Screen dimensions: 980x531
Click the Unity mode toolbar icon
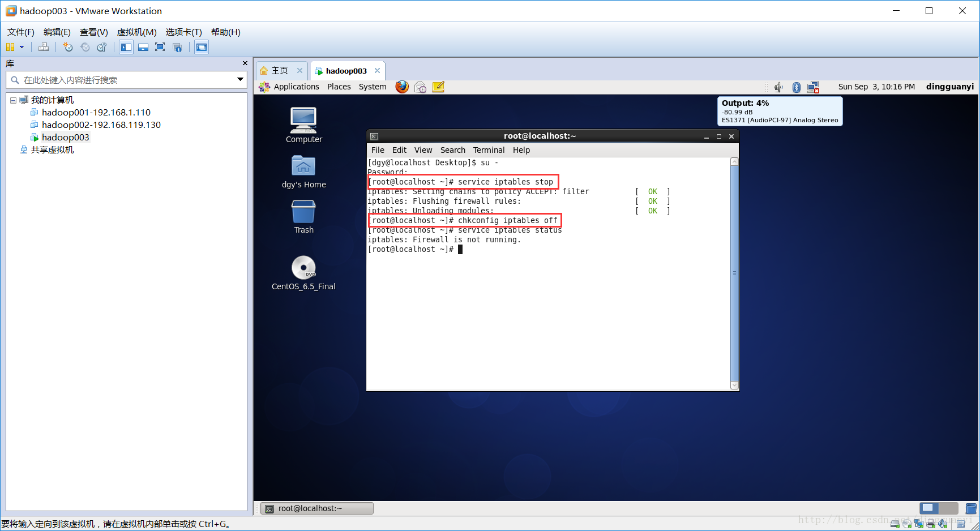177,47
